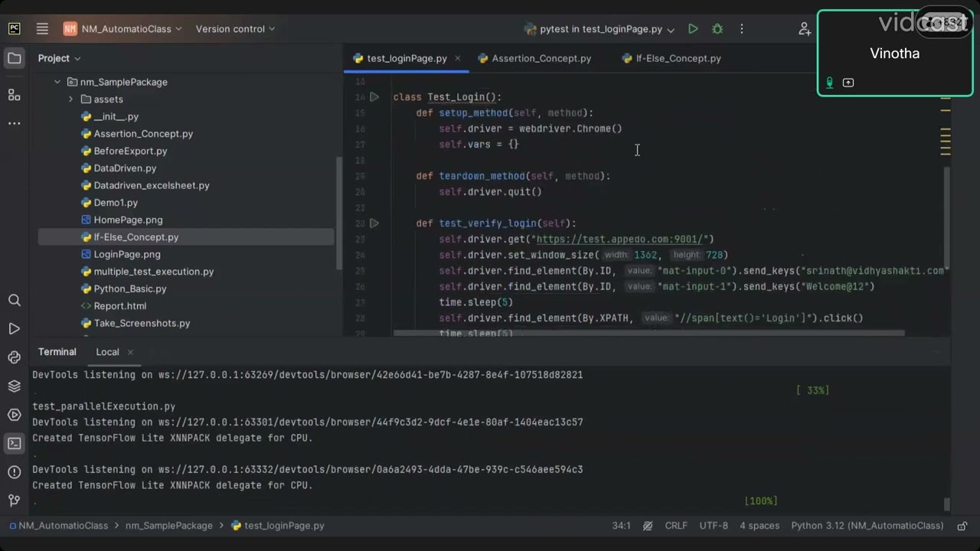This screenshot has height=551, width=980.
Task: Open DataDriven.py in the project tree
Action: click(x=125, y=168)
